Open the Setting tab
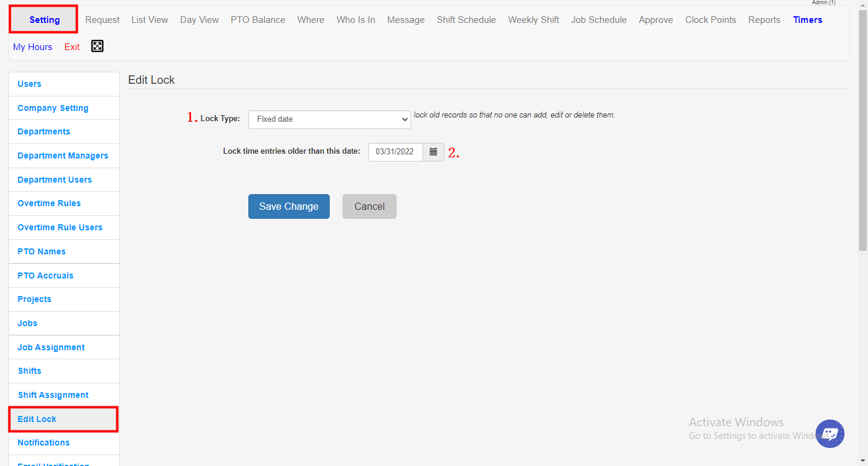The image size is (868, 466). (x=44, y=20)
